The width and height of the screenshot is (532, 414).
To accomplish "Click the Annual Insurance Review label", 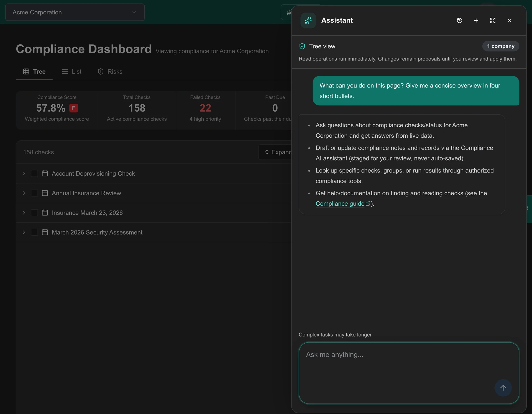I will (x=86, y=193).
